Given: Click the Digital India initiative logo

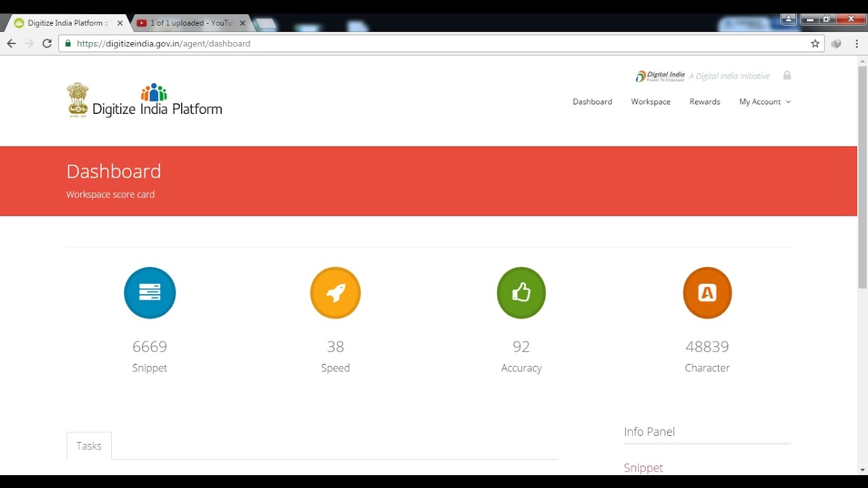Looking at the screenshot, I should (x=660, y=76).
